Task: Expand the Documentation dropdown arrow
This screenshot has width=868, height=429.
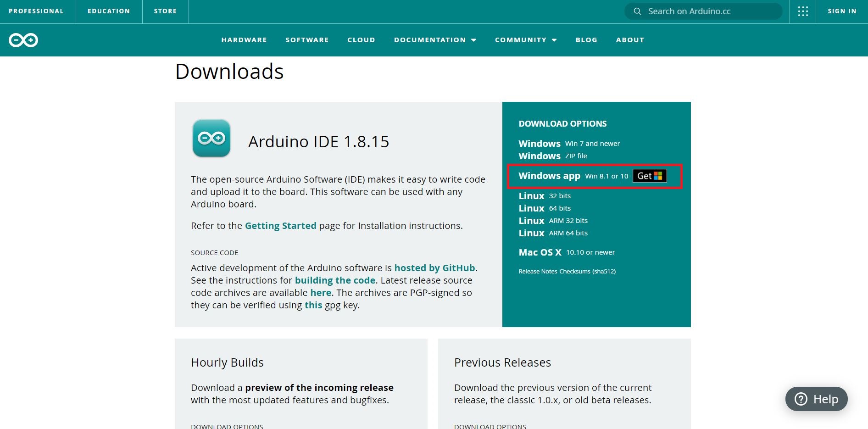Action: pos(474,40)
